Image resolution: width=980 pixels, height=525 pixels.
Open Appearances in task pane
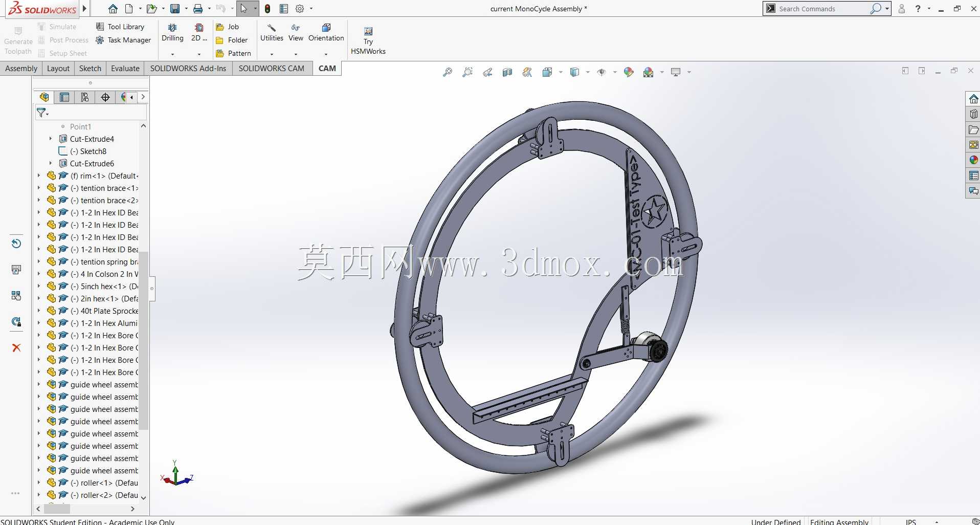coord(973,160)
